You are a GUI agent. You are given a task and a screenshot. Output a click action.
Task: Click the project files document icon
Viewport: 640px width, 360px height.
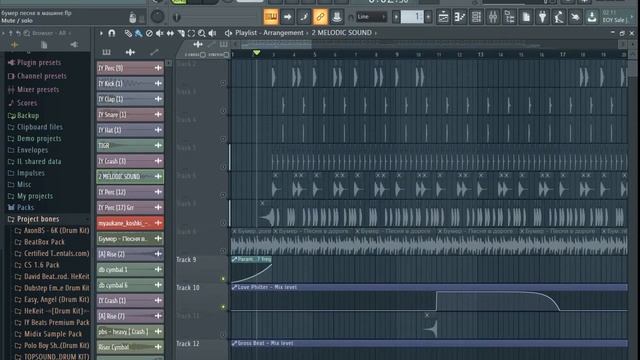coord(526,17)
